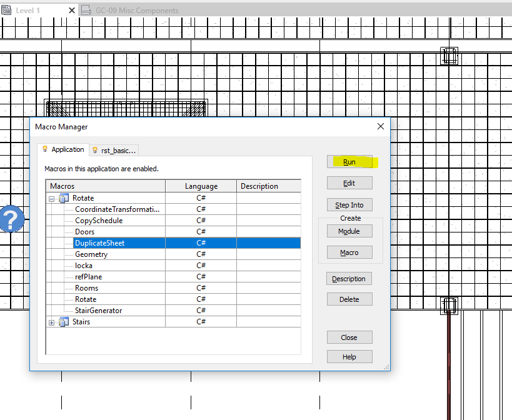Image resolution: width=512 pixels, height=420 pixels.
Task: Click the lightbulb icon on the rst_basic tab
Action: click(x=96, y=149)
